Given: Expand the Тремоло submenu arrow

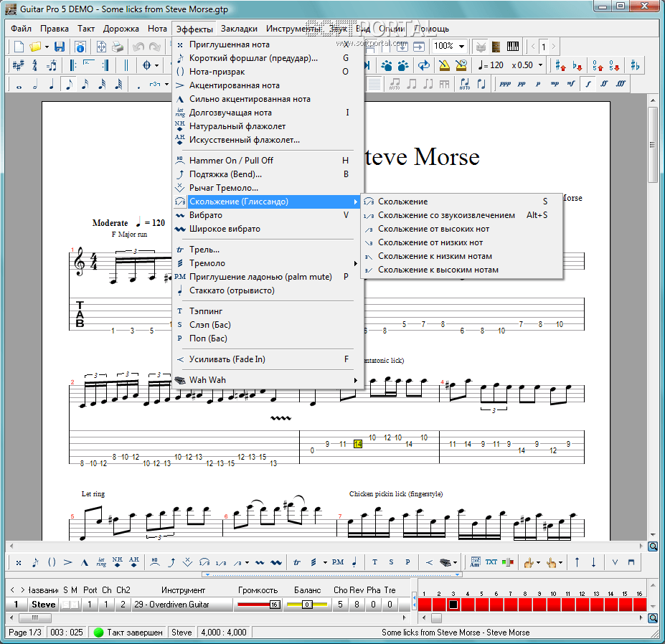Looking at the screenshot, I should (x=355, y=263).
